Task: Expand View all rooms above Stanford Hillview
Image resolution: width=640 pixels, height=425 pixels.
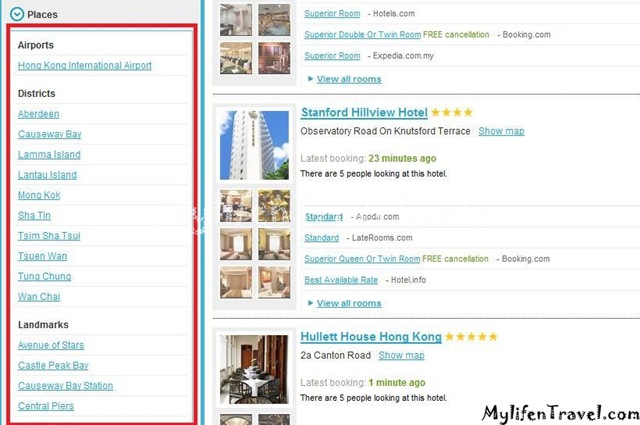Action: click(x=349, y=79)
